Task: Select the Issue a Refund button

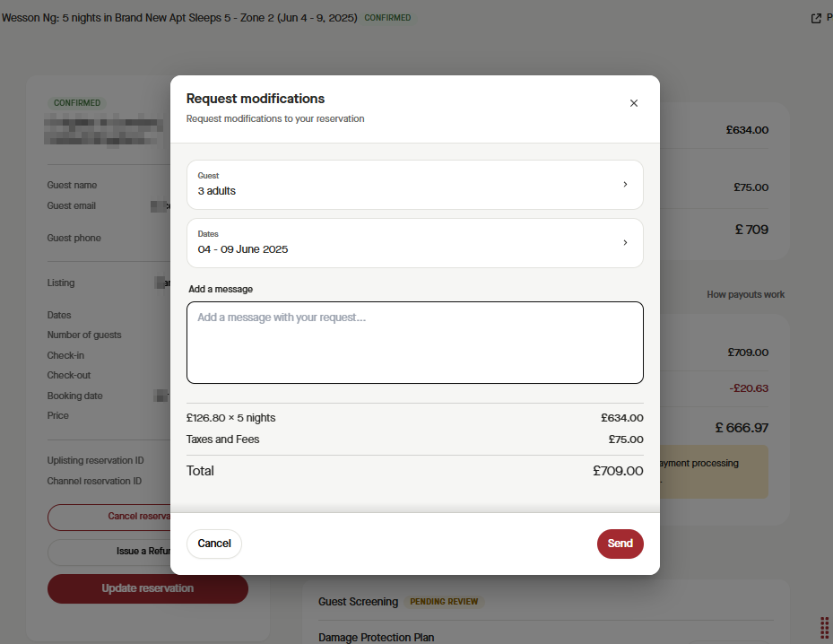Action: coord(108,552)
